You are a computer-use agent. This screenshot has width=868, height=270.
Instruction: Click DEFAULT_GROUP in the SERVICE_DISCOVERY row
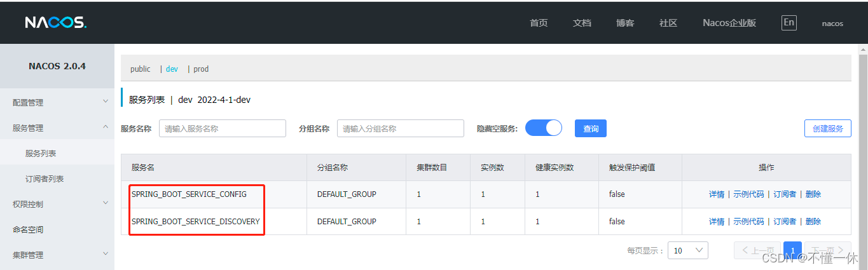[347, 222]
